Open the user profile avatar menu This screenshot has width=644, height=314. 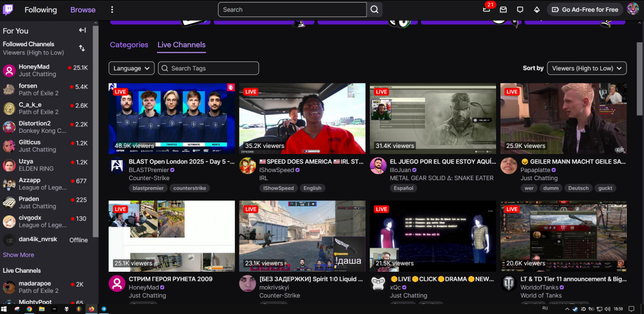[x=632, y=10]
